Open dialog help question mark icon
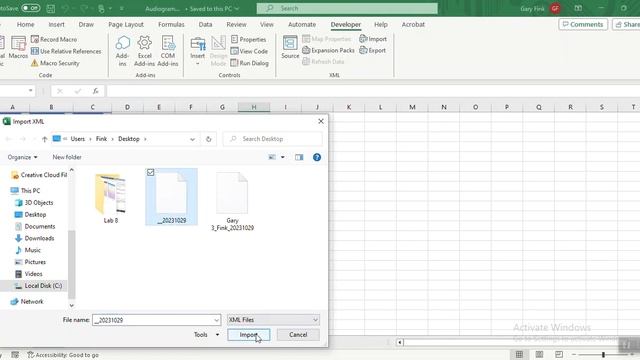640x360 pixels. click(317, 157)
